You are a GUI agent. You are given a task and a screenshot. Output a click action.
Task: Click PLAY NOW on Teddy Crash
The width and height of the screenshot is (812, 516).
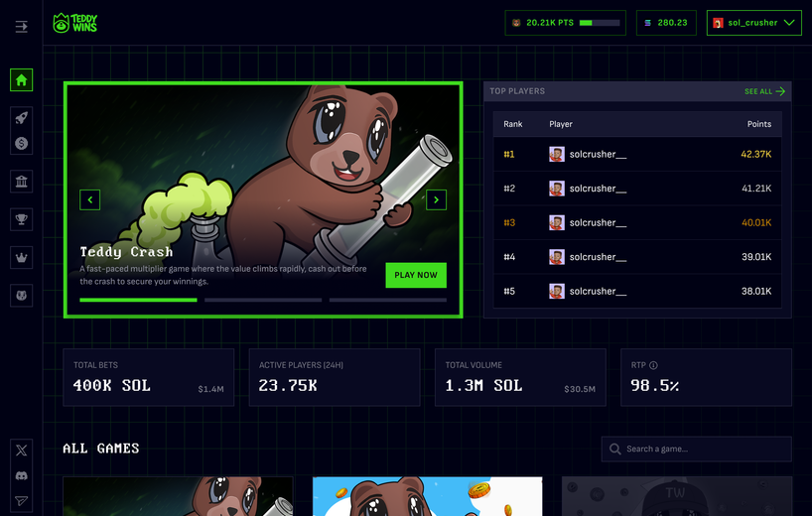pyautogui.click(x=416, y=275)
